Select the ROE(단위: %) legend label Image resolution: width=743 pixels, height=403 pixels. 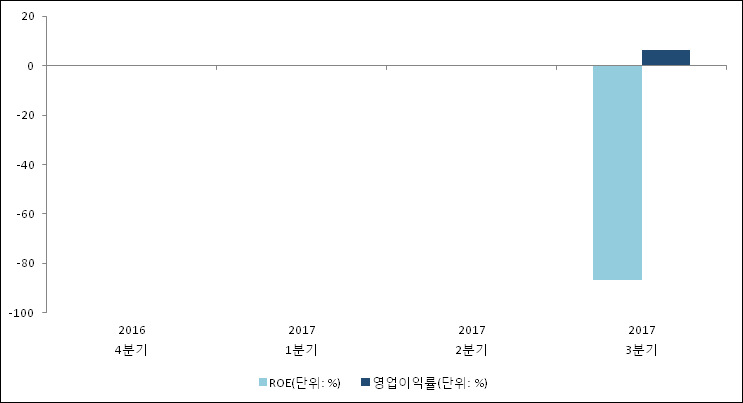(305, 382)
